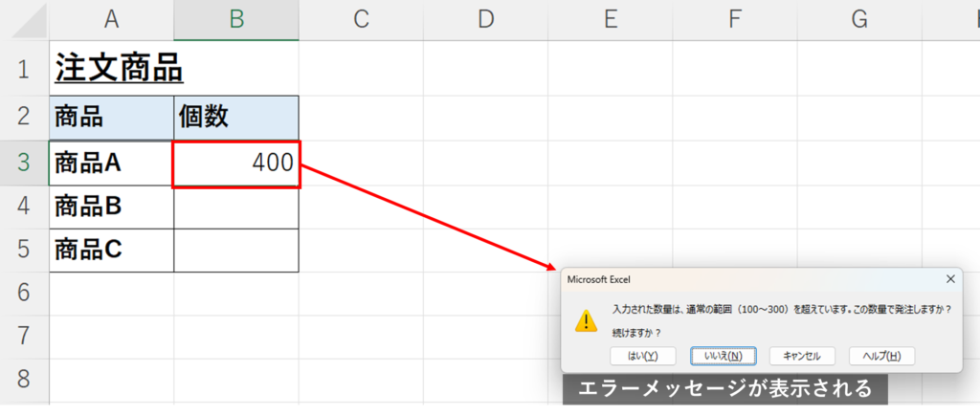
Task: Select cell B3 containing 400
Action: tap(236, 164)
